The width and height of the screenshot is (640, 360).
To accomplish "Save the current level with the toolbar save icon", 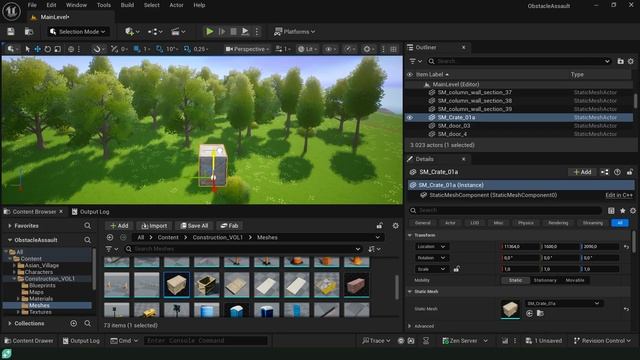I will click(11, 31).
